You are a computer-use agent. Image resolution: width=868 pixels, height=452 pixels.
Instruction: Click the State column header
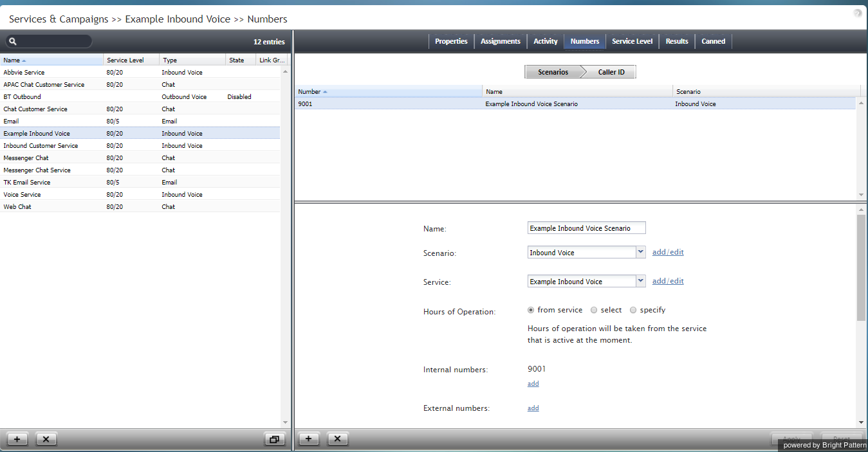(x=241, y=60)
